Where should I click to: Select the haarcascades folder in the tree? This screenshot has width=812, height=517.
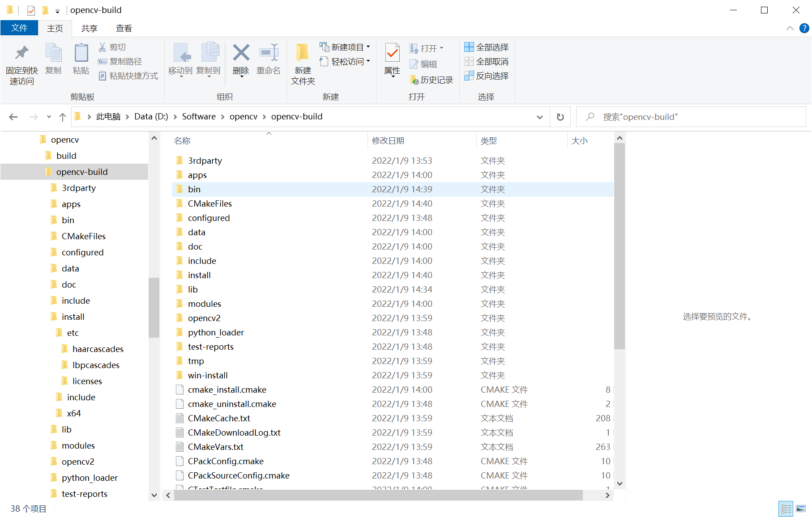coord(98,349)
